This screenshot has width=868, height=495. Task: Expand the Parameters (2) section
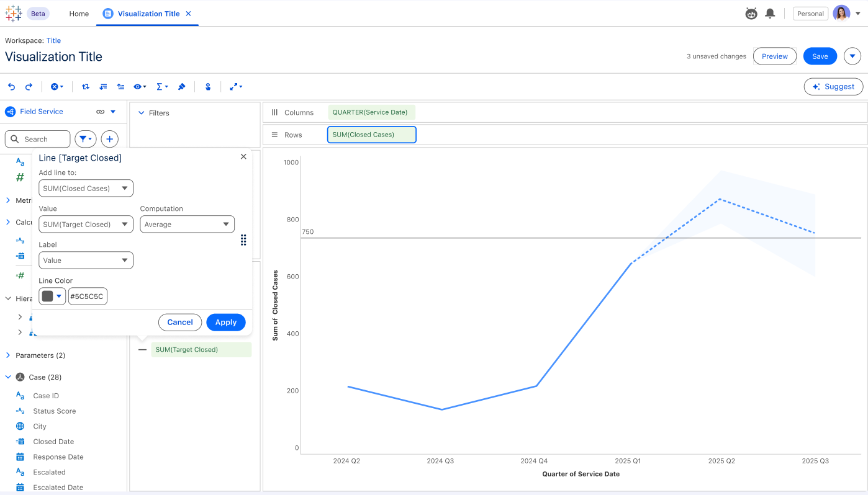pos(8,355)
